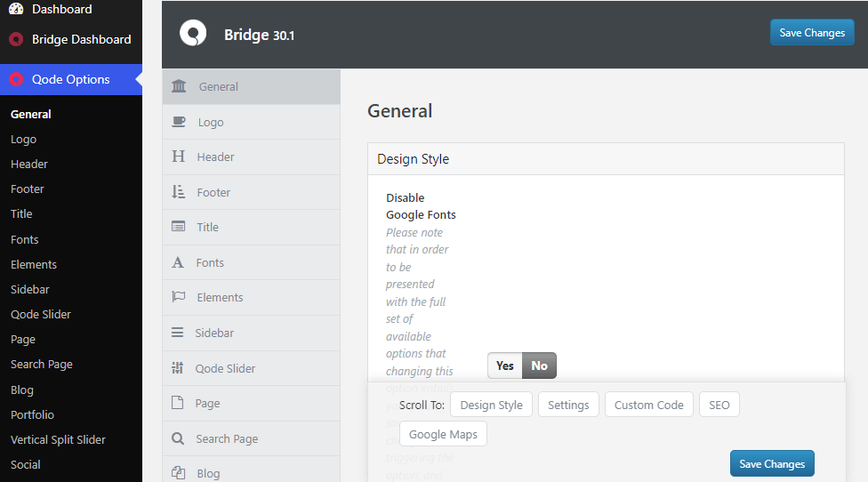868x482 pixels.
Task: Open General submenu in WordPress sidebar
Action: coord(31,114)
